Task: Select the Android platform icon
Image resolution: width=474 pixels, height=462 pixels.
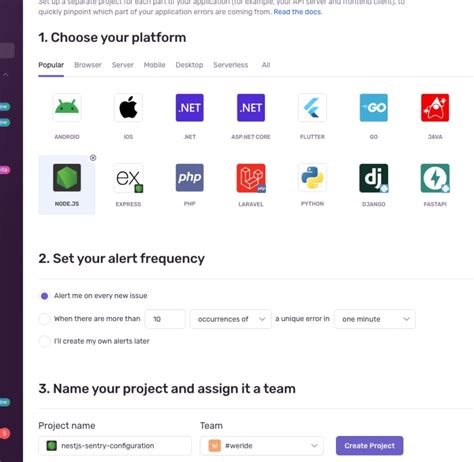Action: [x=67, y=107]
